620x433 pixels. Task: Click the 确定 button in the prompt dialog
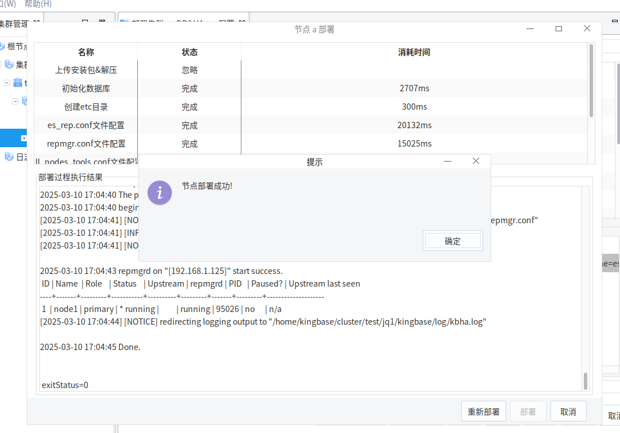coord(452,241)
